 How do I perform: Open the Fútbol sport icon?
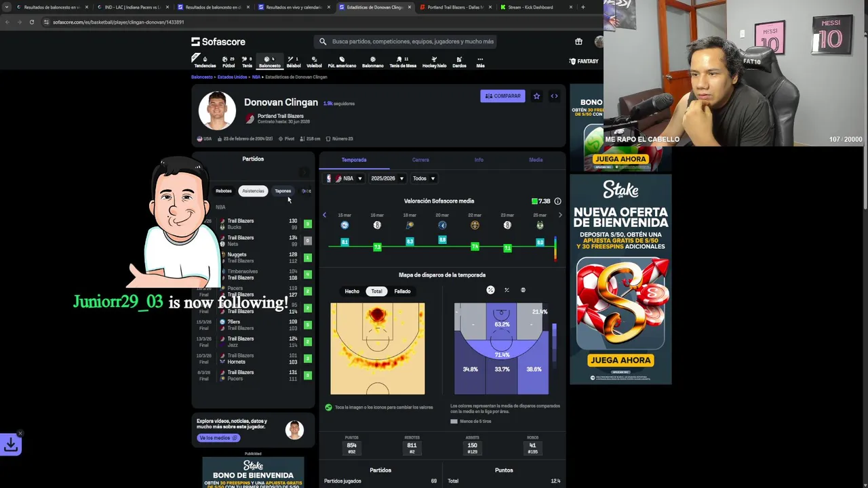coord(229,62)
